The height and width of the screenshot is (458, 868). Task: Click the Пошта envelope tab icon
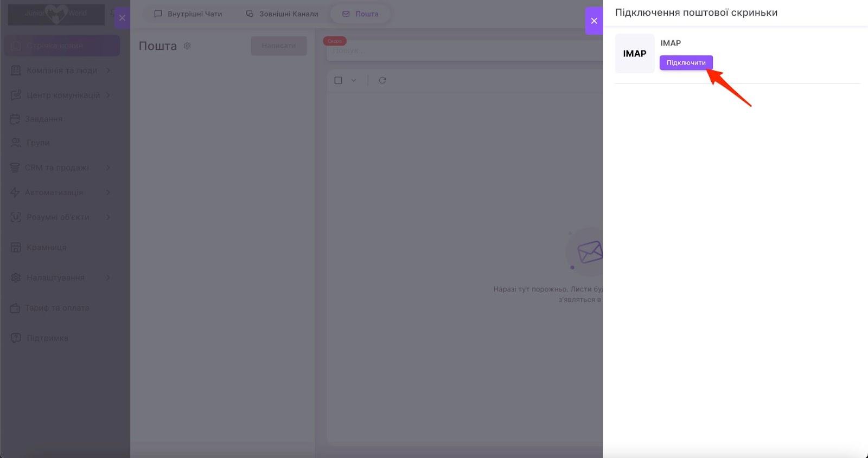tap(346, 14)
